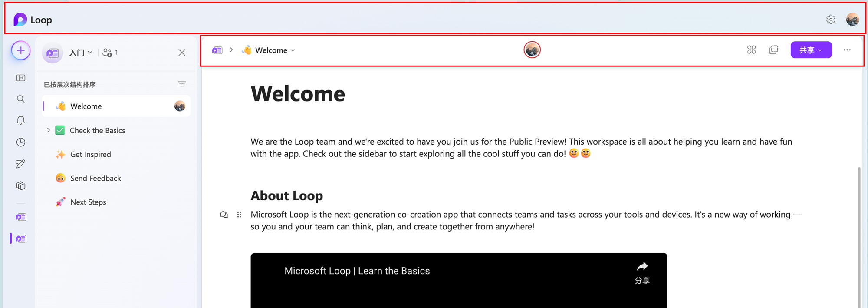Viewport: 868px width, 308px height.
Task: Click the large Welcome page heading
Action: (x=298, y=94)
